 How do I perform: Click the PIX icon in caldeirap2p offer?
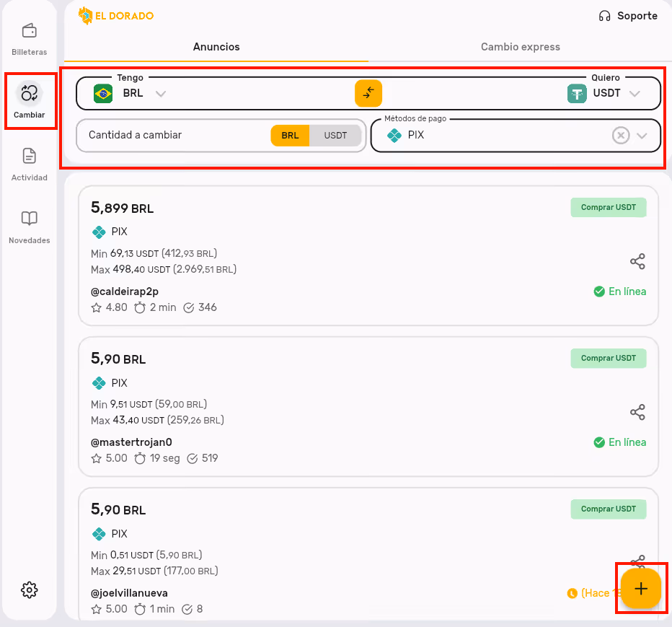99,232
